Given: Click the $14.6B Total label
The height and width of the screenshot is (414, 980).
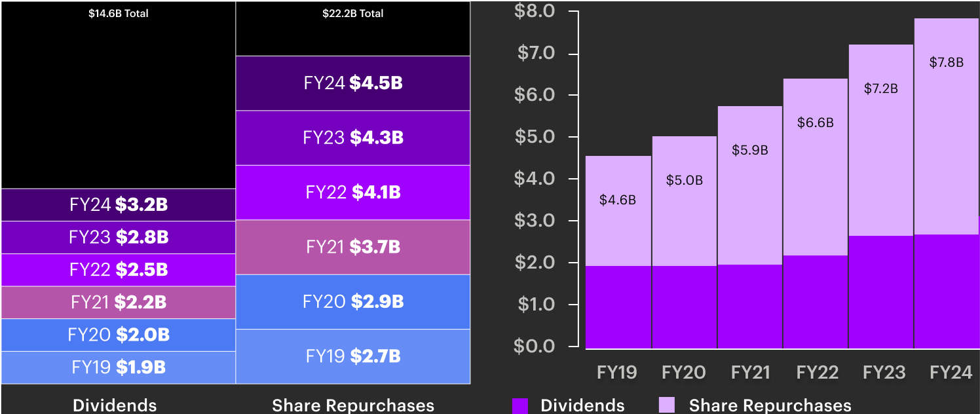Looking at the screenshot, I should 119,13.
